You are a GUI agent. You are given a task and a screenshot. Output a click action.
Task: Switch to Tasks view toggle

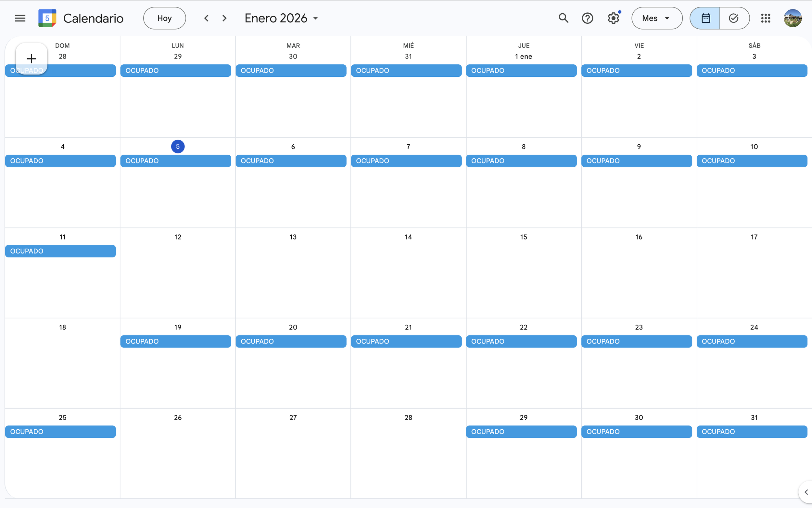(734, 18)
